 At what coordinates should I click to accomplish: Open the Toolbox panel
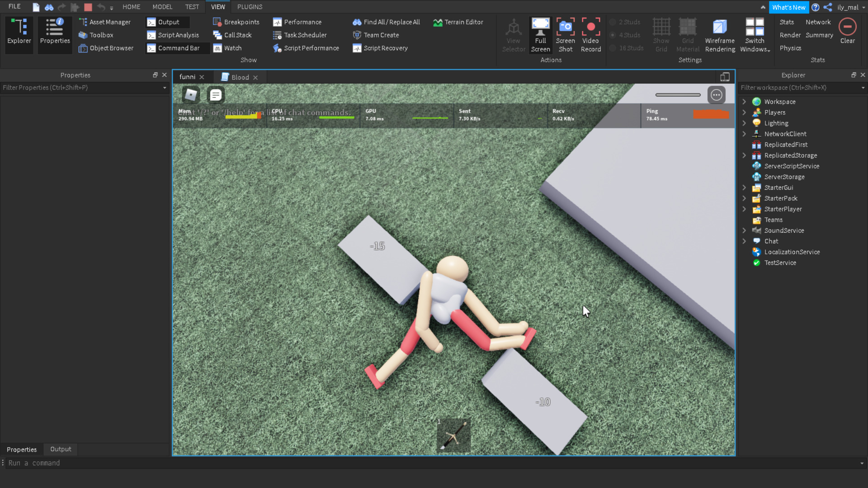(95, 35)
